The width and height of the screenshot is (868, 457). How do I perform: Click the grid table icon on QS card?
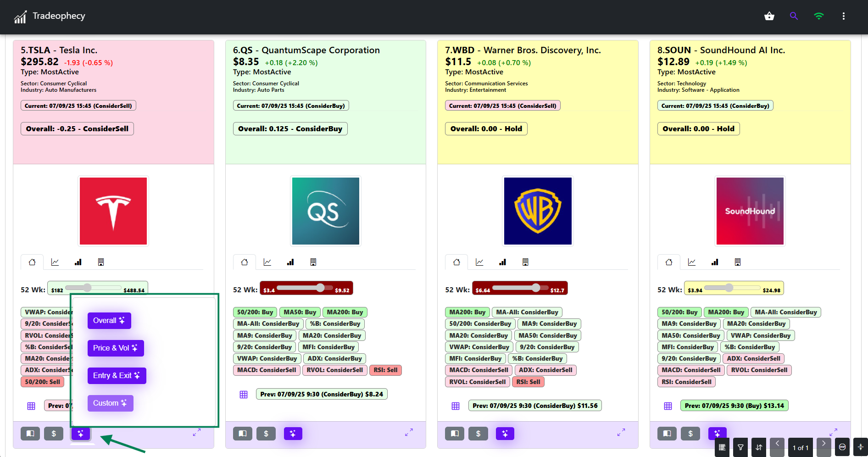[x=244, y=395]
